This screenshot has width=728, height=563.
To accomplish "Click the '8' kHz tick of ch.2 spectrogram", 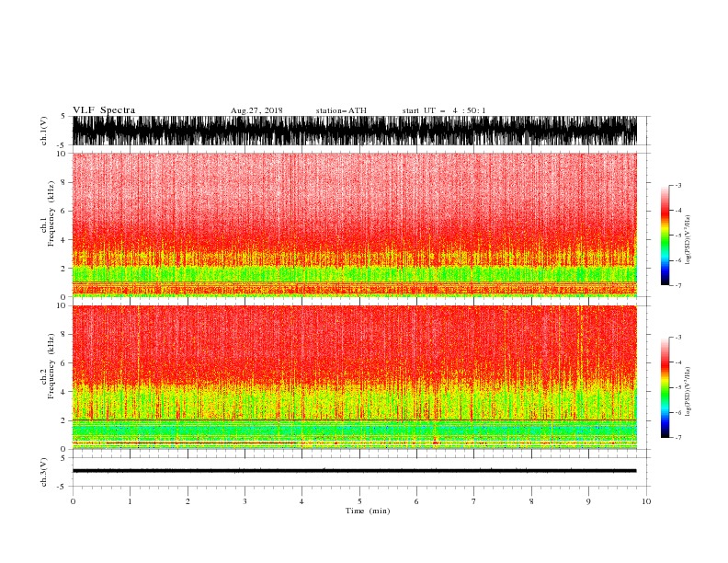I will 63,335.
